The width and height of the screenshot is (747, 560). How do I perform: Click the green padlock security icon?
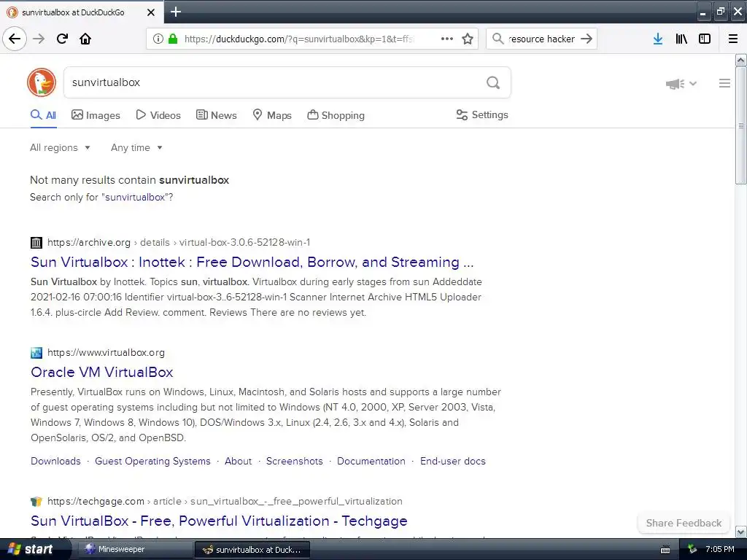click(173, 39)
